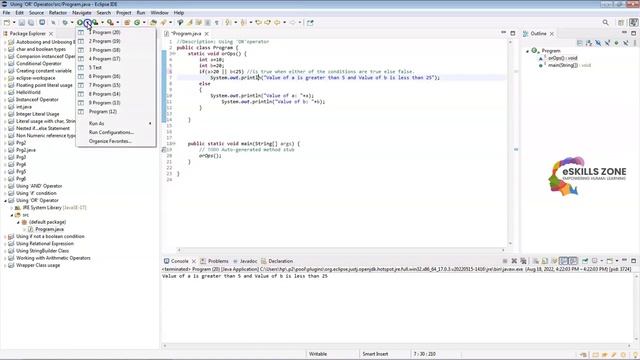Expand the Run As submenu arrow
Image resolution: width=640 pixels, height=360 pixels.
point(150,123)
